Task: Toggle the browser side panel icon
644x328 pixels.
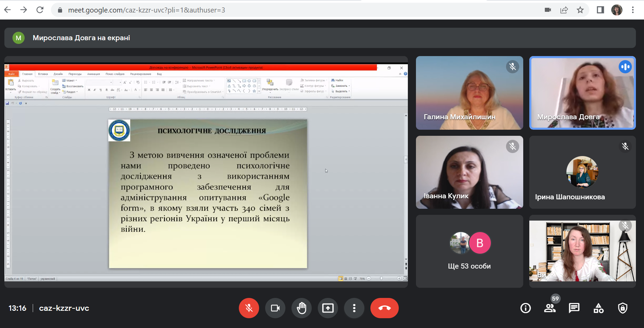Action: (600, 10)
